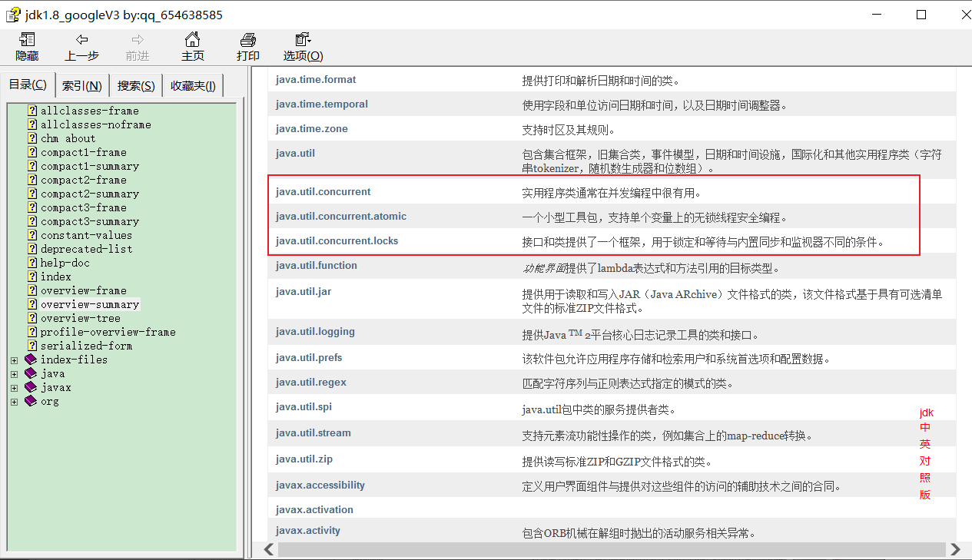Switch to the 搜索(S) tab

[136, 86]
